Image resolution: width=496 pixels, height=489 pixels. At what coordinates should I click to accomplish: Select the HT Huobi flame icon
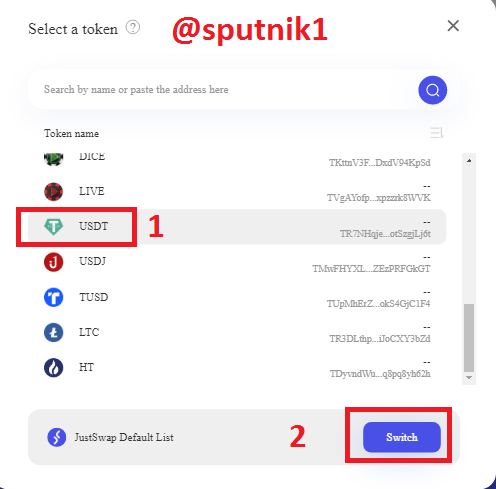coord(53,367)
